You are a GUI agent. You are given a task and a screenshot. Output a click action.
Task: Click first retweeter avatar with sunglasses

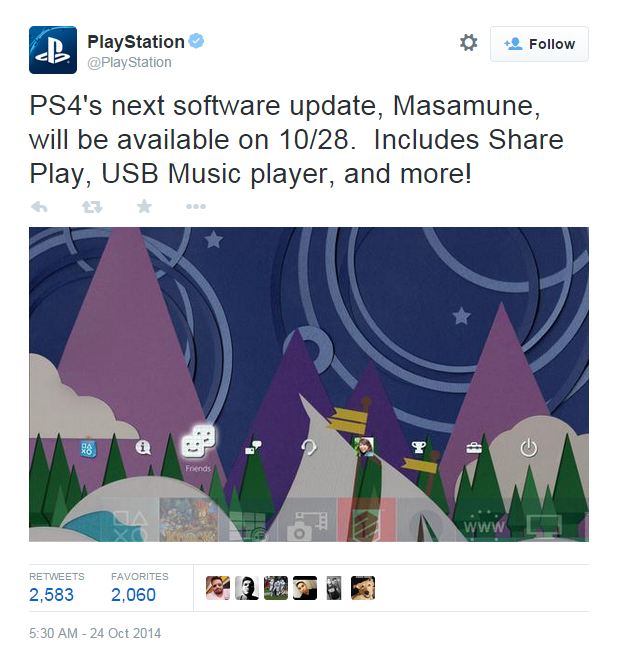218,588
